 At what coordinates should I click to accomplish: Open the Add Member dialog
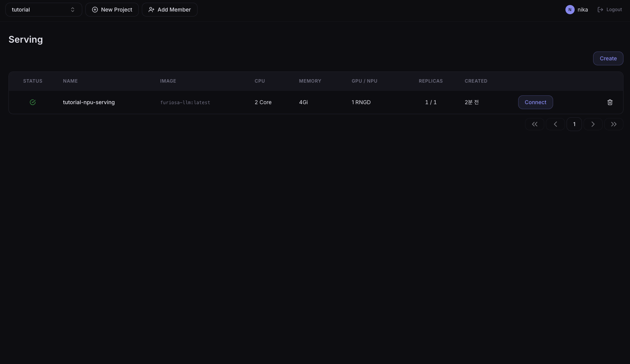pos(170,10)
